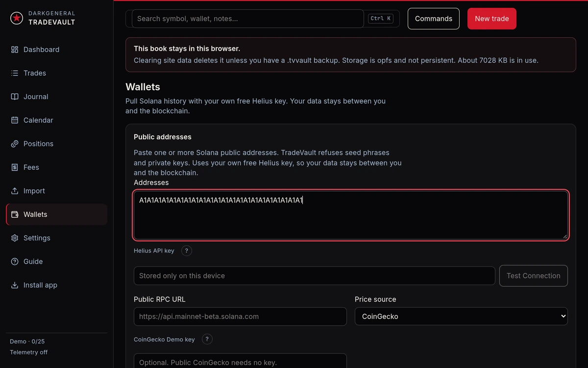Screen dimensions: 588x368
Task: Click the 'Wallets' page heading
Action: click(143, 87)
